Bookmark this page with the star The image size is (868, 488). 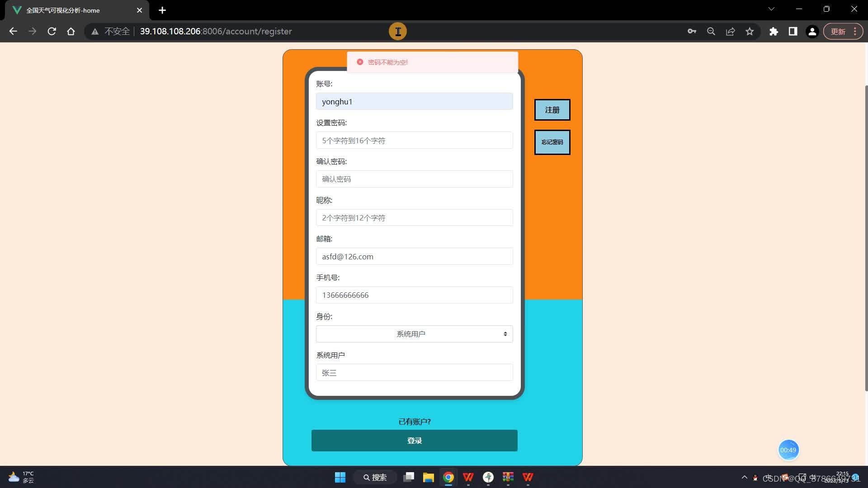click(750, 31)
